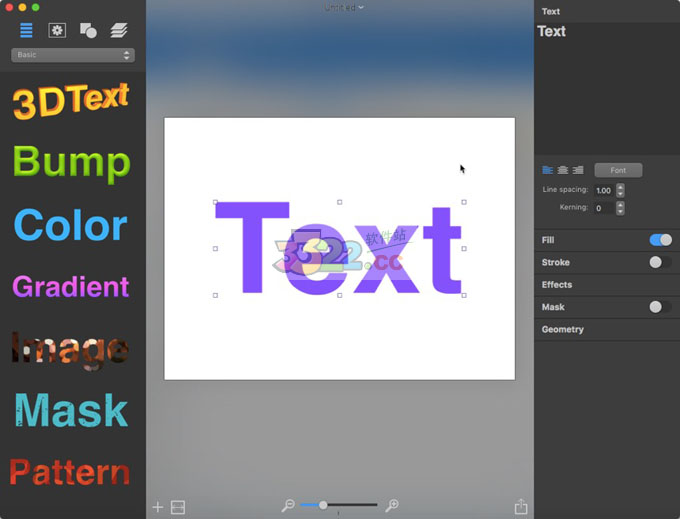Viewport: 680px width, 519px height.
Task: Apply the 3D Text style preset
Action: click(71, 101)
